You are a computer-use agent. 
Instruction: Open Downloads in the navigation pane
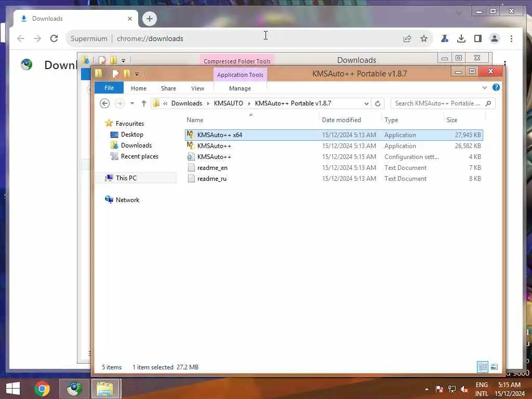[x=136, y=145]
